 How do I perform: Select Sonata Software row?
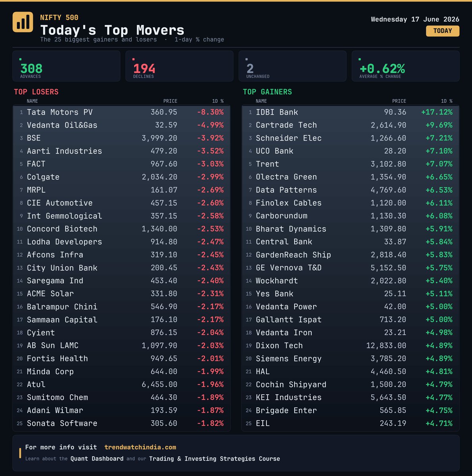(121, 423)
